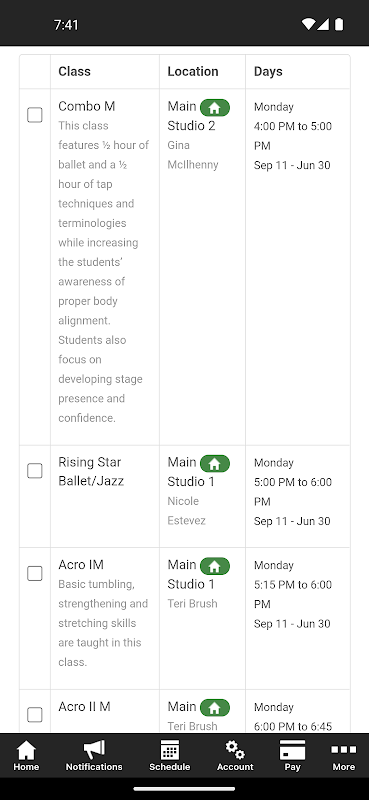
Task: Tap the Combo M class name
Action: [x=87, y=106]
